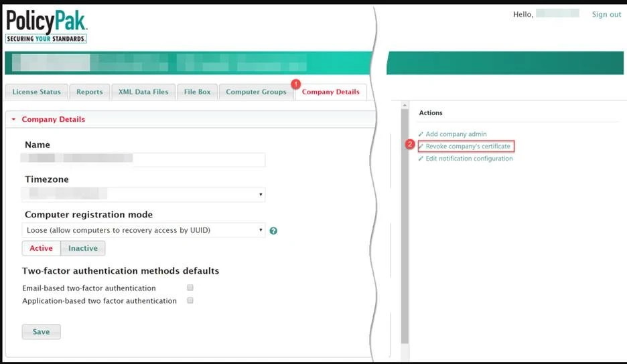627x364 pixels.
Task: Click pencil icon next to Add company admin
Action: 421,134
